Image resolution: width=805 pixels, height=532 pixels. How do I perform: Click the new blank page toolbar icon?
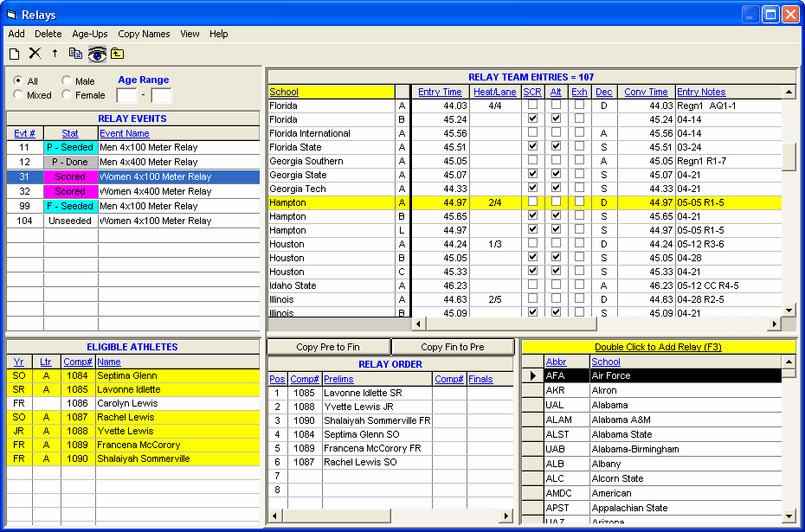(x=15, y=54)
